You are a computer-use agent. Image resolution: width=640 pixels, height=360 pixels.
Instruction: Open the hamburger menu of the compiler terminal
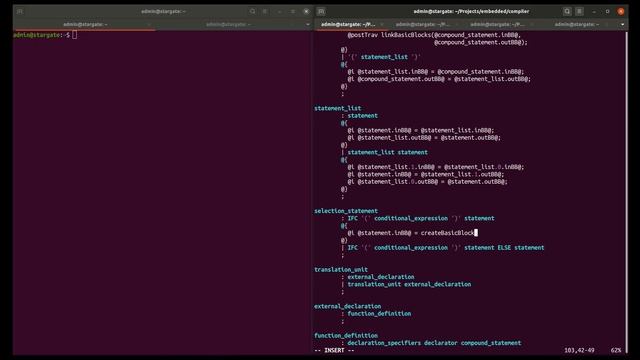579,11
